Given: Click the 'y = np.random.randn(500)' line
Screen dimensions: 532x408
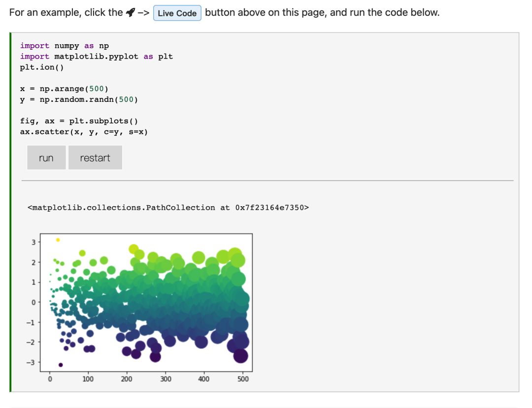Looking at the screenshot, I should pyautogui.click(x=79, y=99).
